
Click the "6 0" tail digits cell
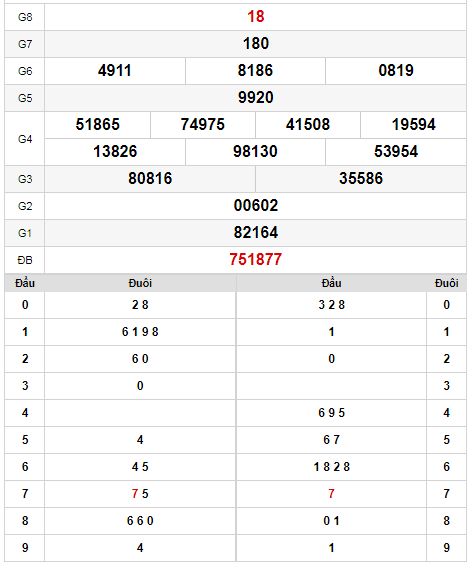140,359
